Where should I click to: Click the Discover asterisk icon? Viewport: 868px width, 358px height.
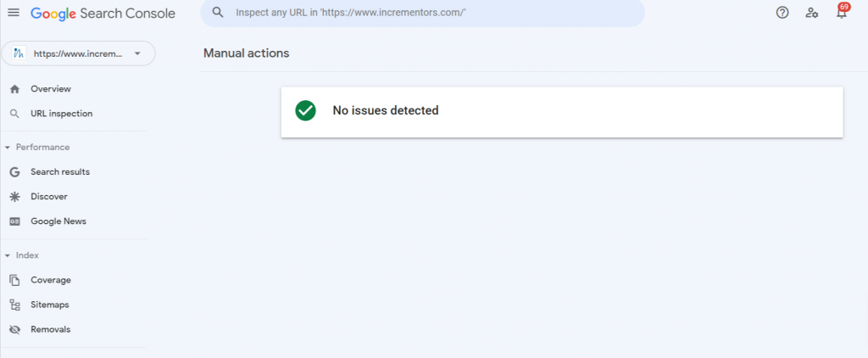[15, 197]
